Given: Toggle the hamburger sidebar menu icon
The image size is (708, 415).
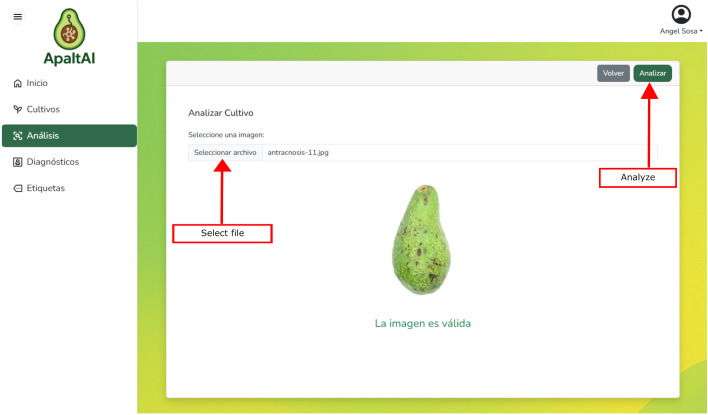Looking at the screenshot, I should coord(18,17).
